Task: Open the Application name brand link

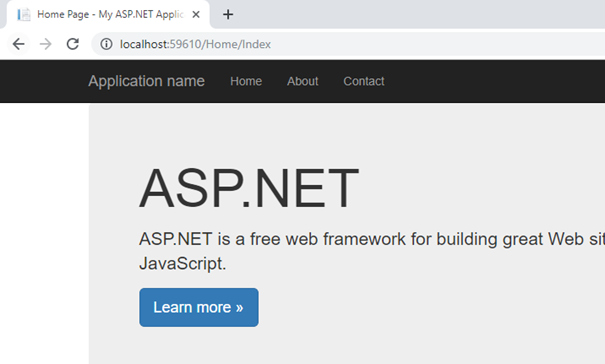Action: point(146,81)
